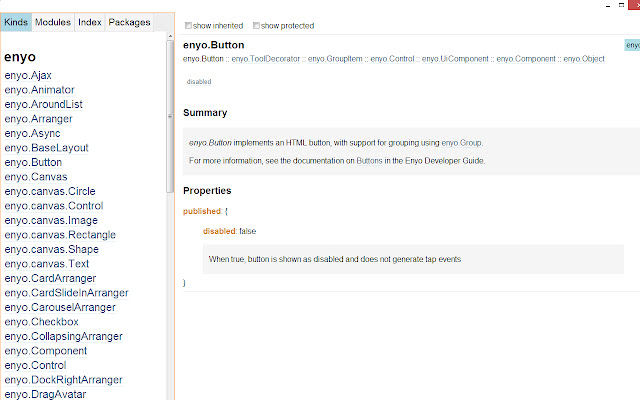Click the enyo tag at top right
The height and width of the screenshot is (400, 640).
point(632,45)
